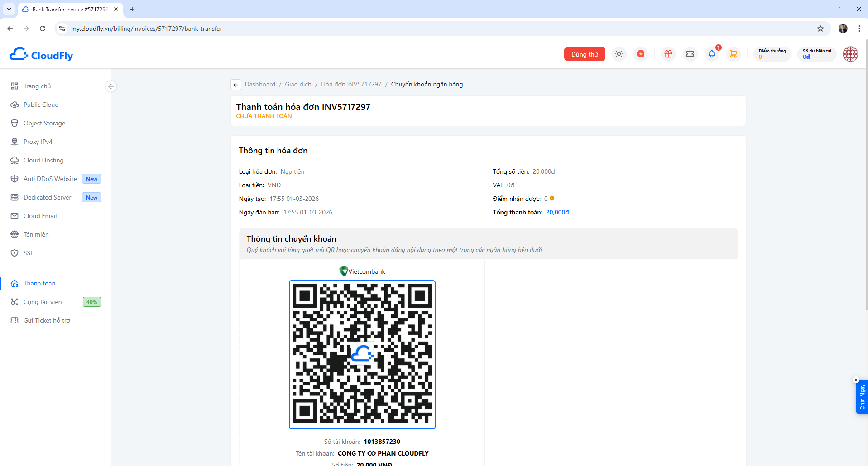The image size is (868, 466).
Task: Open the shopping cart
Action: [x=734, y=54]
